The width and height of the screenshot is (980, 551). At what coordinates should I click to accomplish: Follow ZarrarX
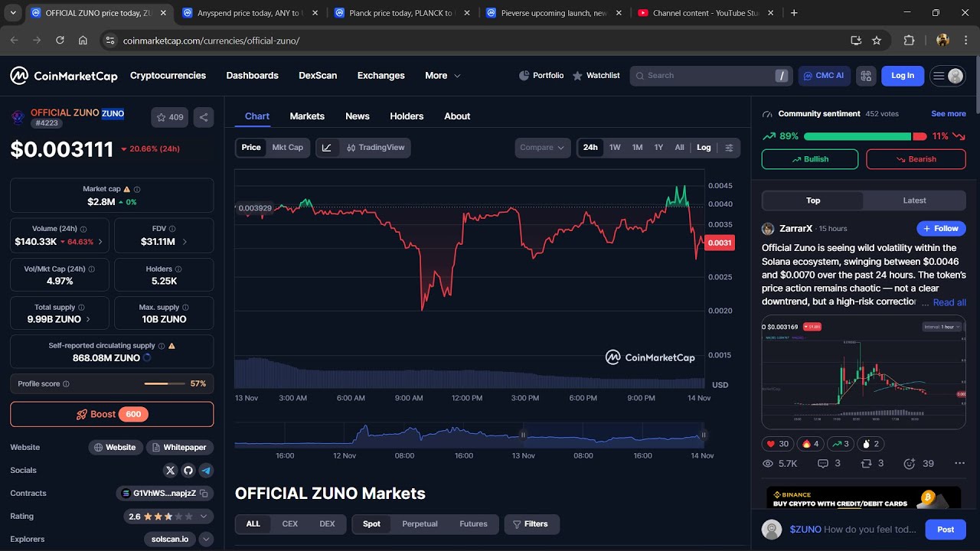pos(941,229)
